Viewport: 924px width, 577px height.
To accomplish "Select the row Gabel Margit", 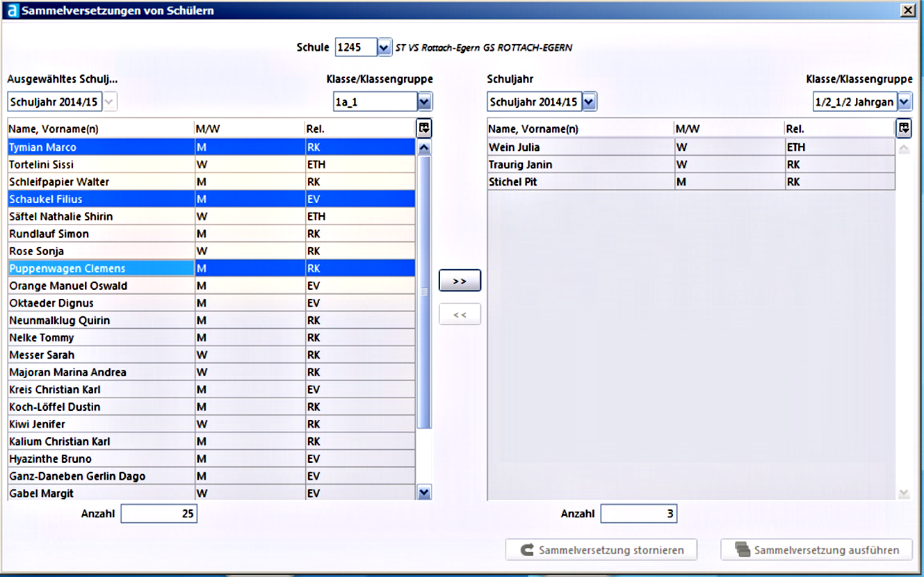I will pos(211,493).
